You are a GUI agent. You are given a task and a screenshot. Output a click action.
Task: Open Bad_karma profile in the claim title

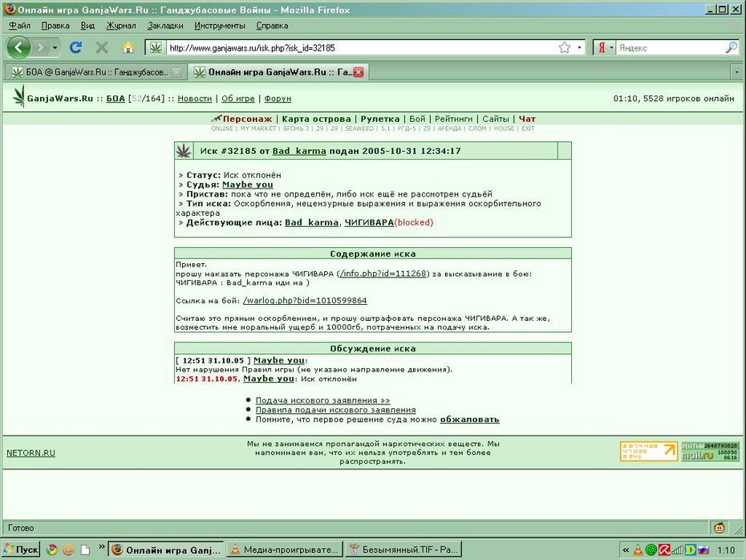tap(299, 151)
